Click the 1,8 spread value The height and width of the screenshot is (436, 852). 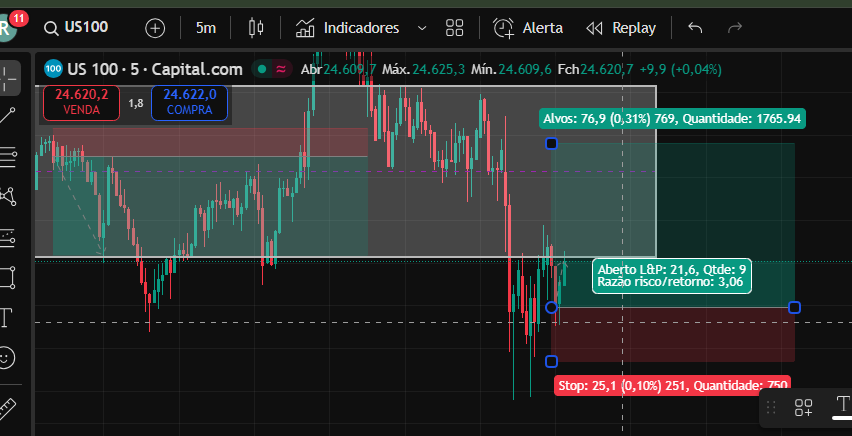tap(136, 102)
